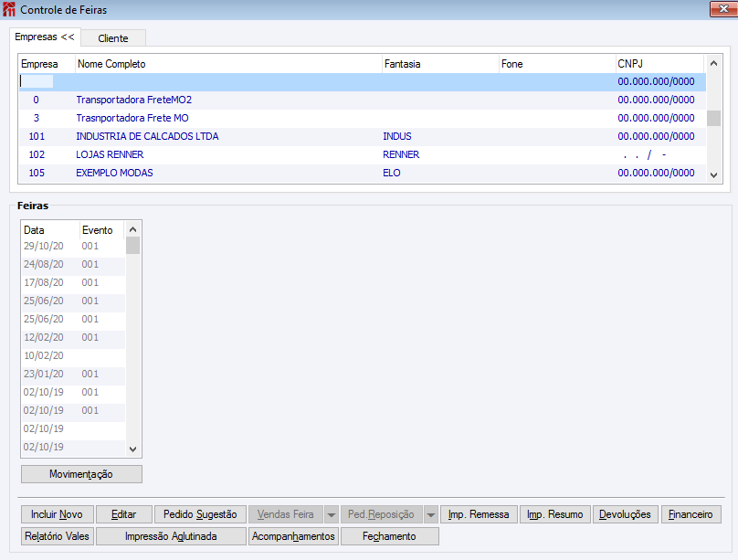Click the Editar button
Image resolution: width=738 pixels, height=560 pixels.
coord(124,514)
